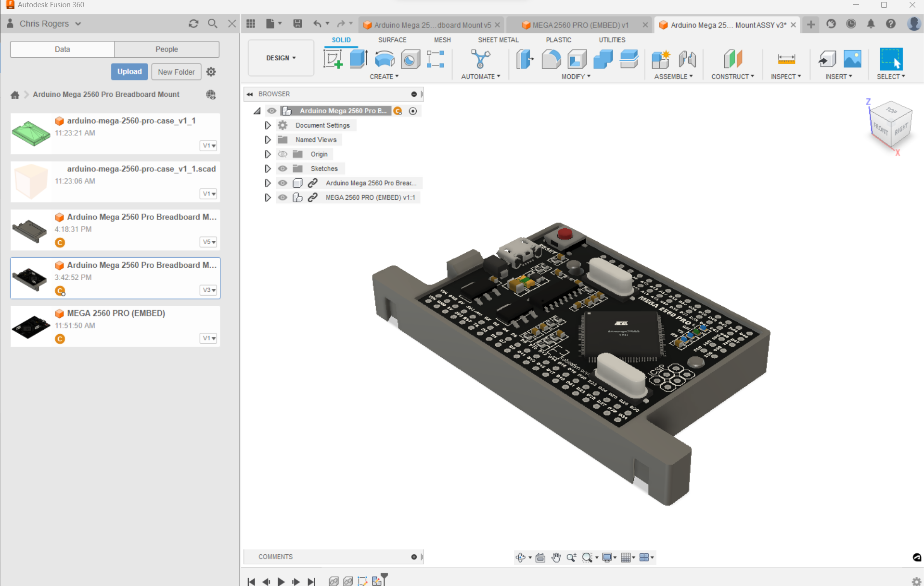
Task: Open the version dropdown for MEGA 2560 PRO
Action: [x=208, y=338]
